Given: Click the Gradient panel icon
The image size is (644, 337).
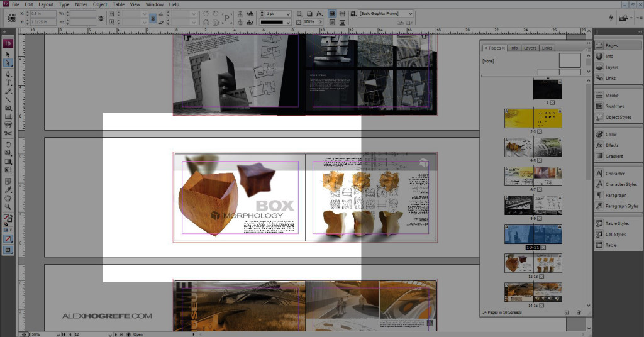Looking at the screenshot, I should click(613, 156).
